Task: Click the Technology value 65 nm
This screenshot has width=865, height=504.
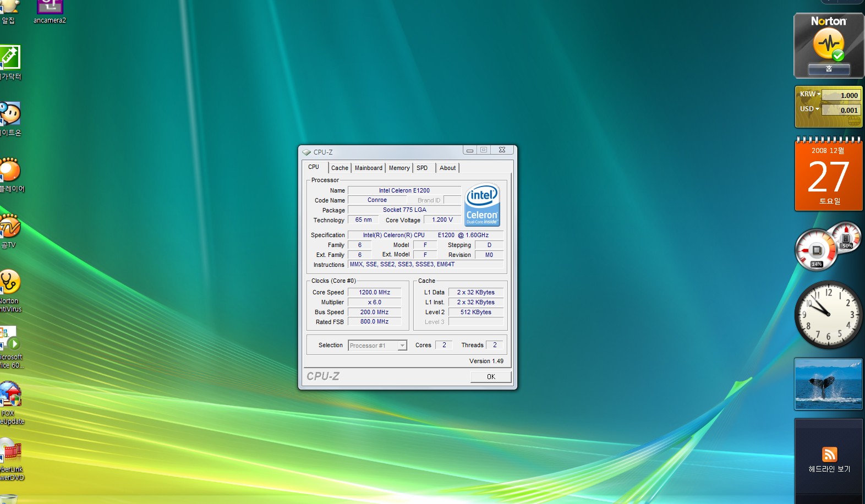Action: (x=363, y=220)
